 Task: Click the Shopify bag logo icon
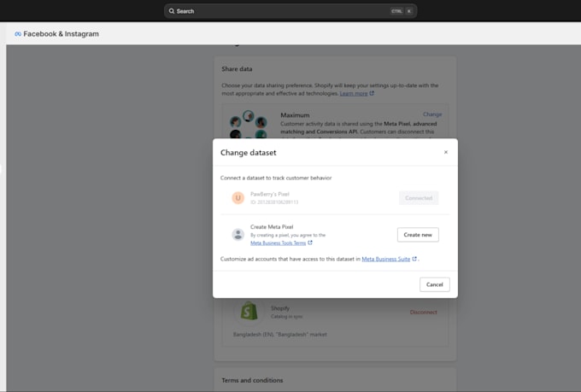point(249,311)
